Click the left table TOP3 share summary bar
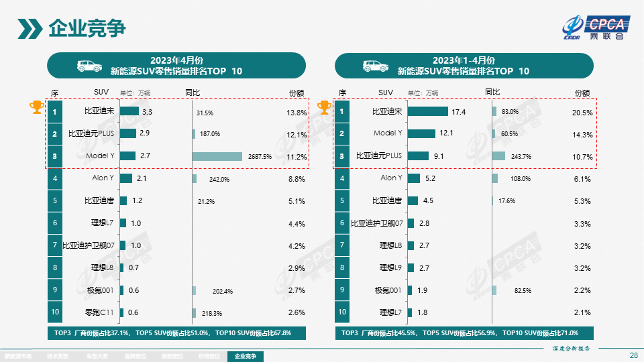The image size is (644, 362). coord(176,333)
